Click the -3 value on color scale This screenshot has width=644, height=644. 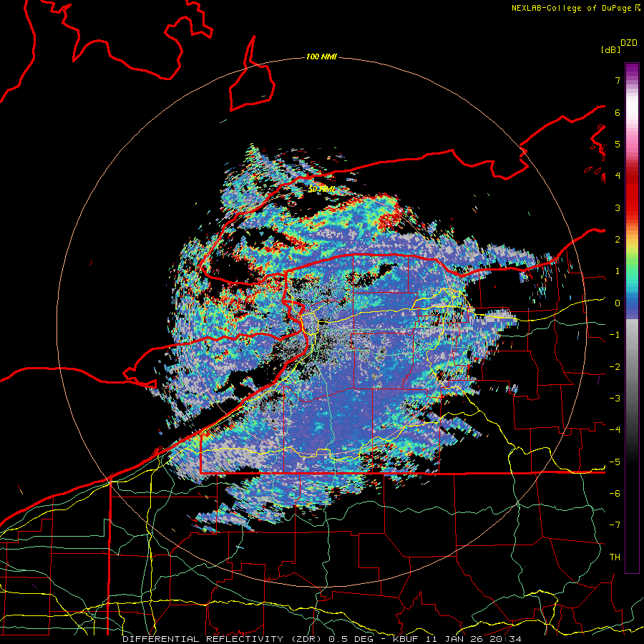(615, 399)
